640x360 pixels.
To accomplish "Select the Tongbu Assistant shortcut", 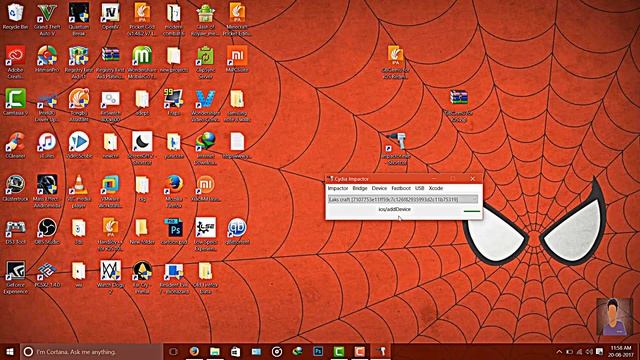I will (78, 105).
